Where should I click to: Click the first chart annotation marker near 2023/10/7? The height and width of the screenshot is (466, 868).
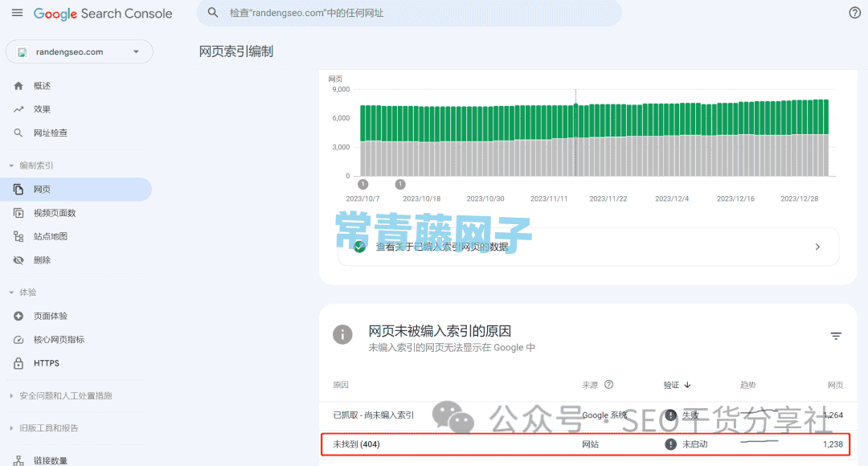[x=362, y=184]
